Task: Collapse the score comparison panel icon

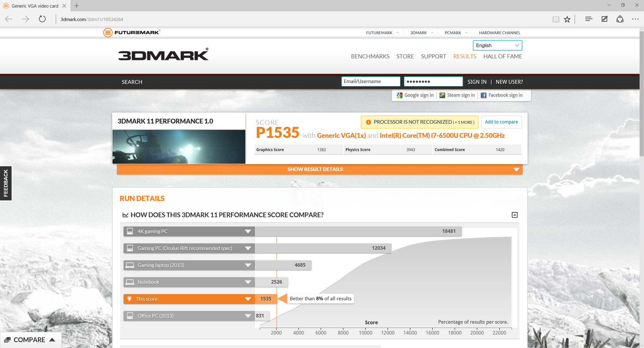Action: [515, 215]
